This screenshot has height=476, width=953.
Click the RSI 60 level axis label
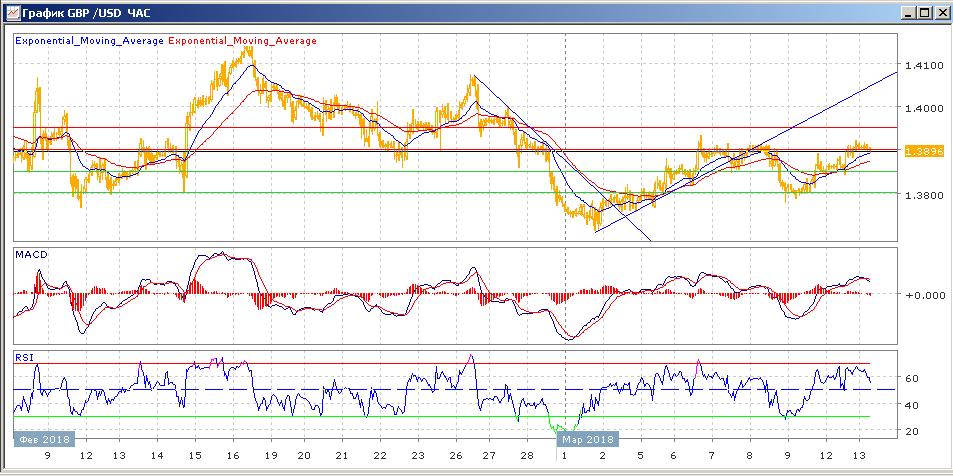pos(912,379)
